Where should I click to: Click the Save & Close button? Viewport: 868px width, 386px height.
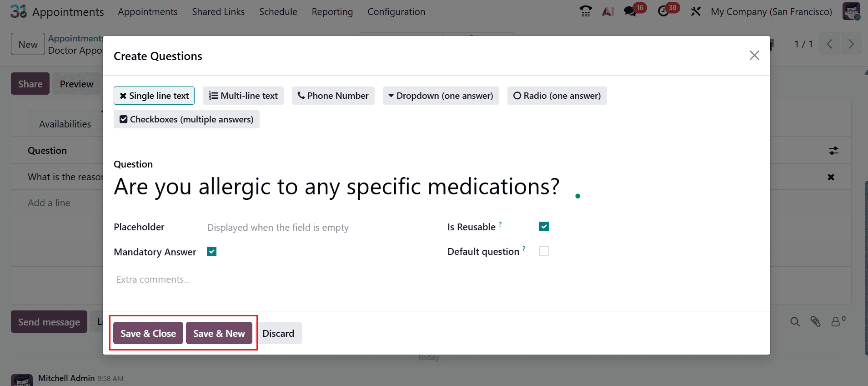point(148,333)
